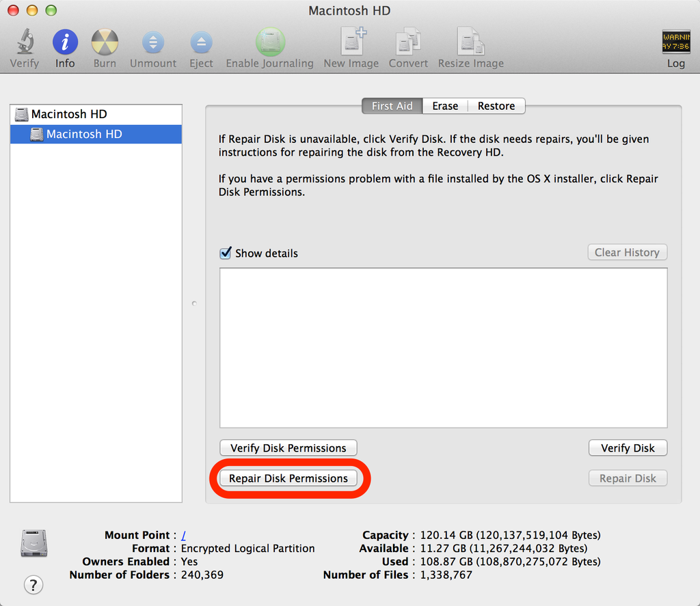Click the sidebar splitter handle dot

click(x=194, y=303)
